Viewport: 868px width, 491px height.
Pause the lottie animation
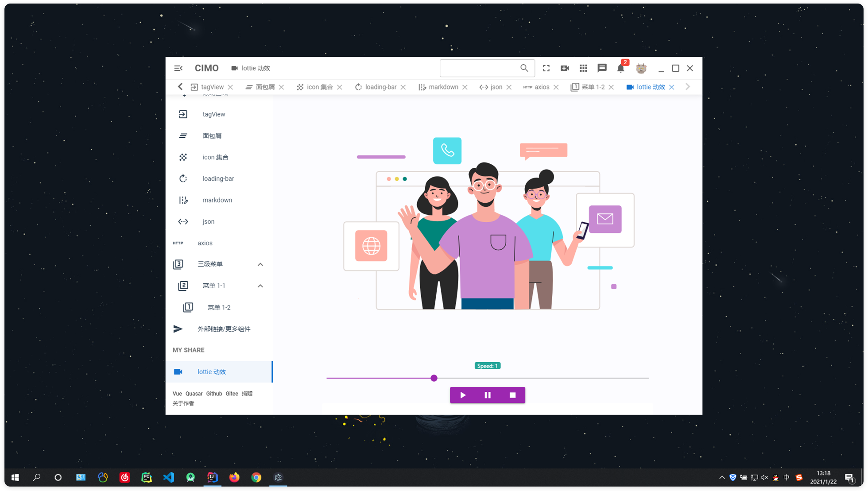(488, 395)
